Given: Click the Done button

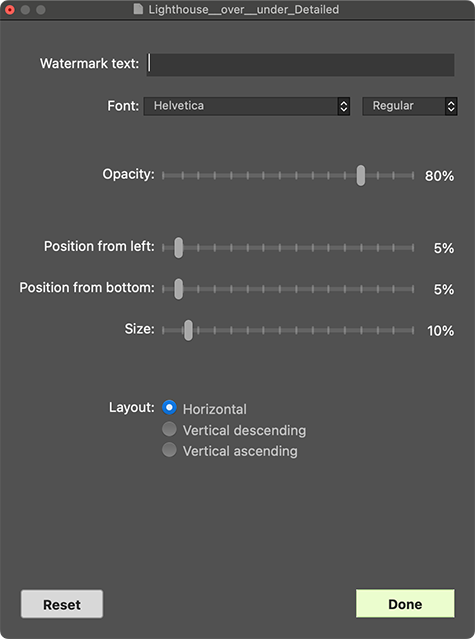Looking at the screenshot, I should click(x=405, y=604).
